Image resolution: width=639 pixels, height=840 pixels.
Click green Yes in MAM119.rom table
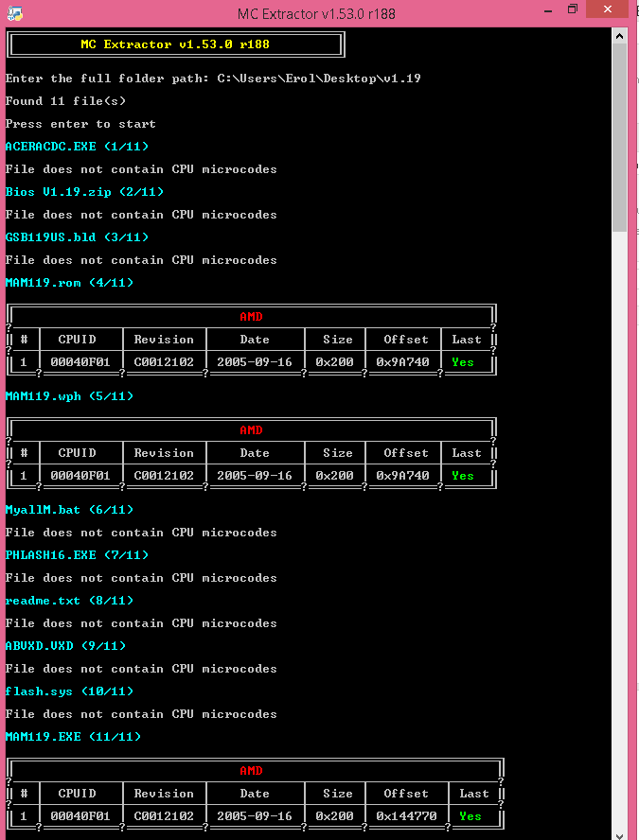(463, 362)
